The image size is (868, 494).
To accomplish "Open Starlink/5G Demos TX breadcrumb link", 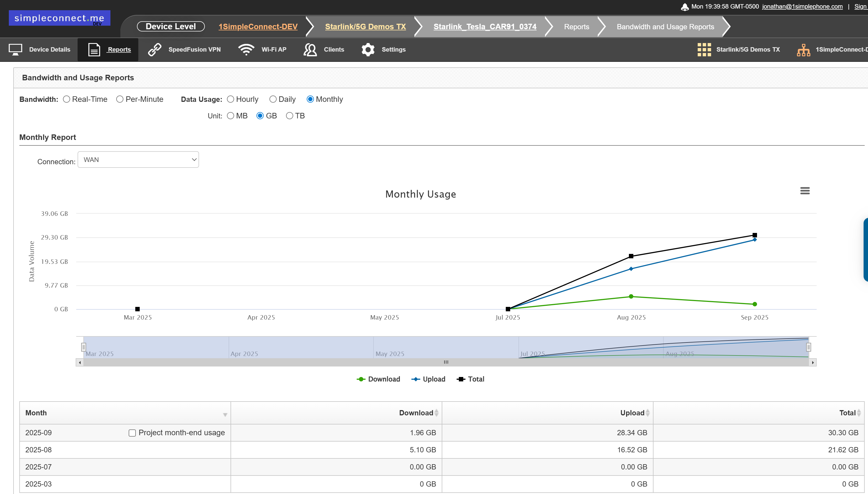I will 366,26.
